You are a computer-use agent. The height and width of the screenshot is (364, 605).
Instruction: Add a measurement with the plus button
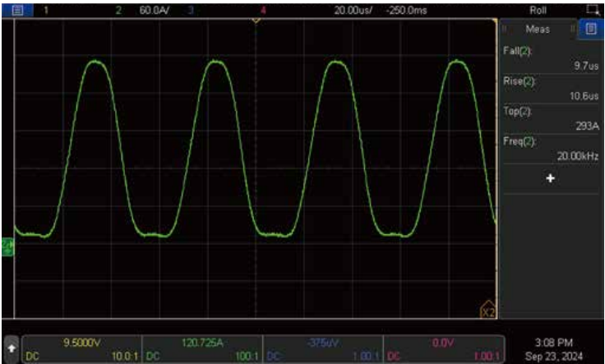pyautogui.click(x=550, y=178)
